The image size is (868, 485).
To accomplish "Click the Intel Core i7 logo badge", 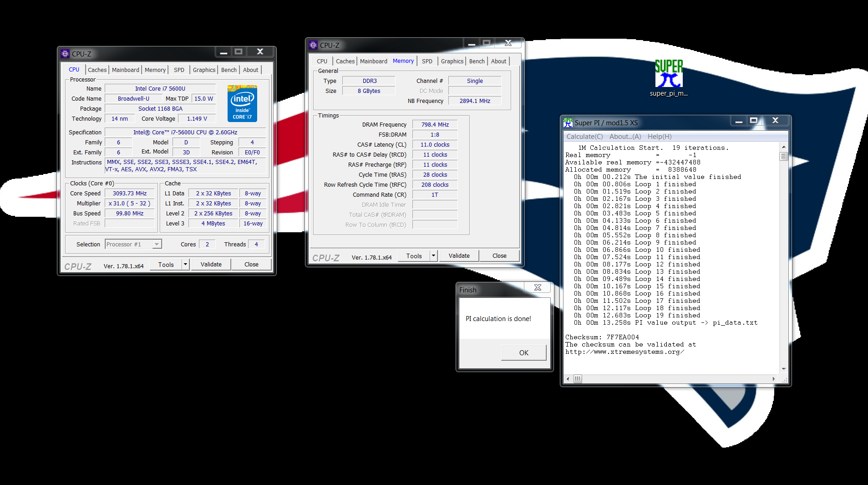I will 242,103.
